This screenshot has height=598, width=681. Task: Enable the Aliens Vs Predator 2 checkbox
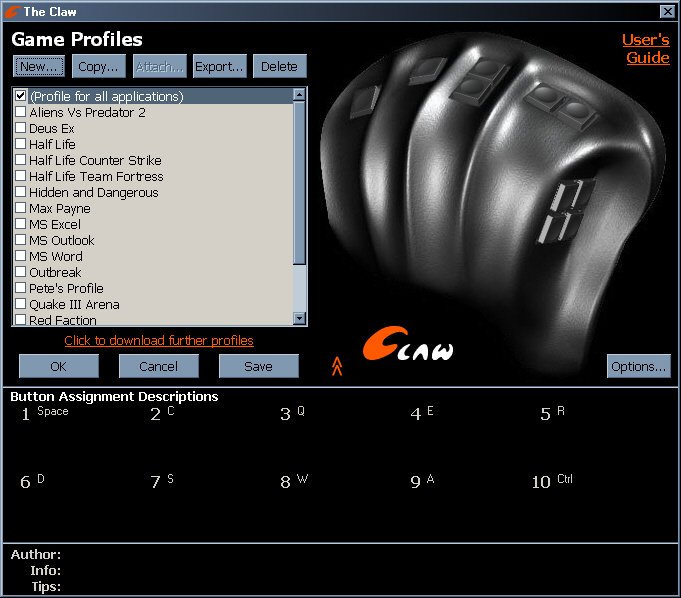coord(20,113)
